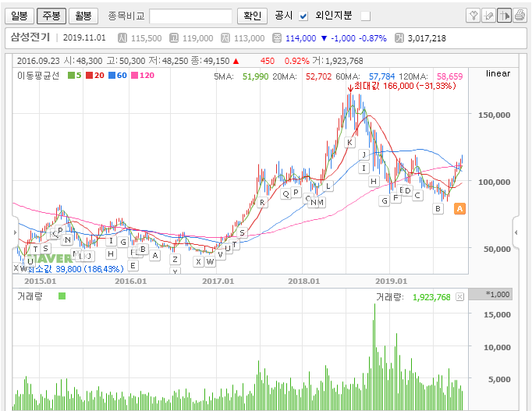
Task: Click the trading volume 3,017,218
Action: (427, 38)
